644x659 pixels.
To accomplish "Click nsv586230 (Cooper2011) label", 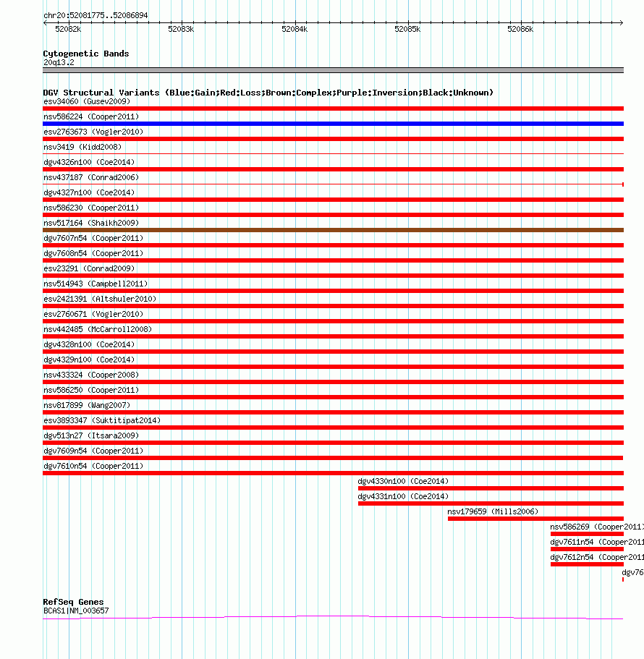I will point(91,207).
